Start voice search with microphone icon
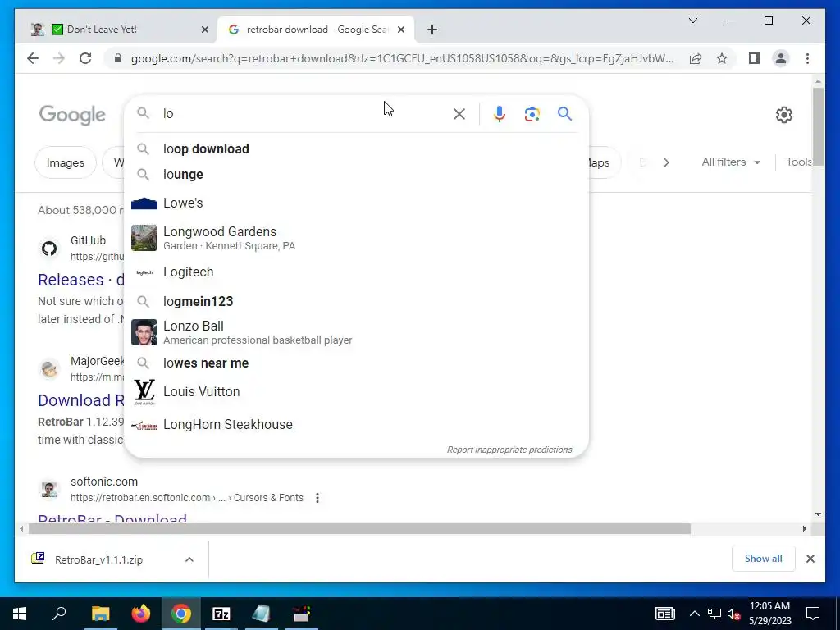Screen dimensions: 840x630 [x=500, y=114]
